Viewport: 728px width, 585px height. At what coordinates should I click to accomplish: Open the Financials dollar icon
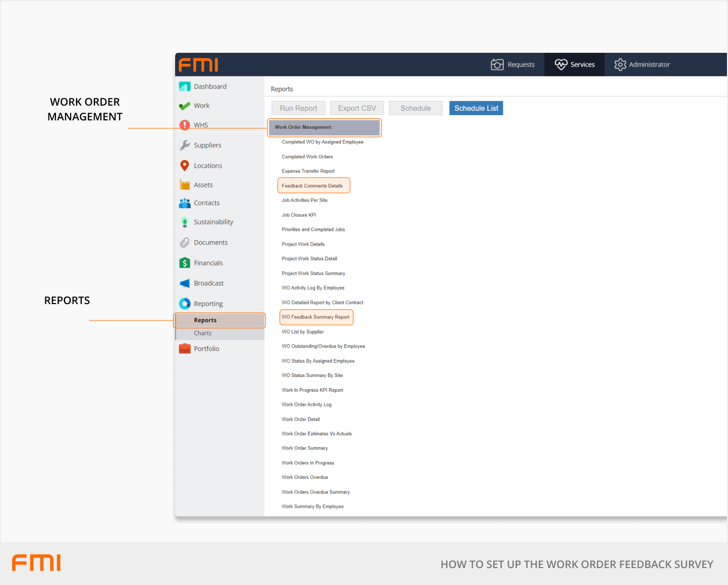[x=185, y=263]
